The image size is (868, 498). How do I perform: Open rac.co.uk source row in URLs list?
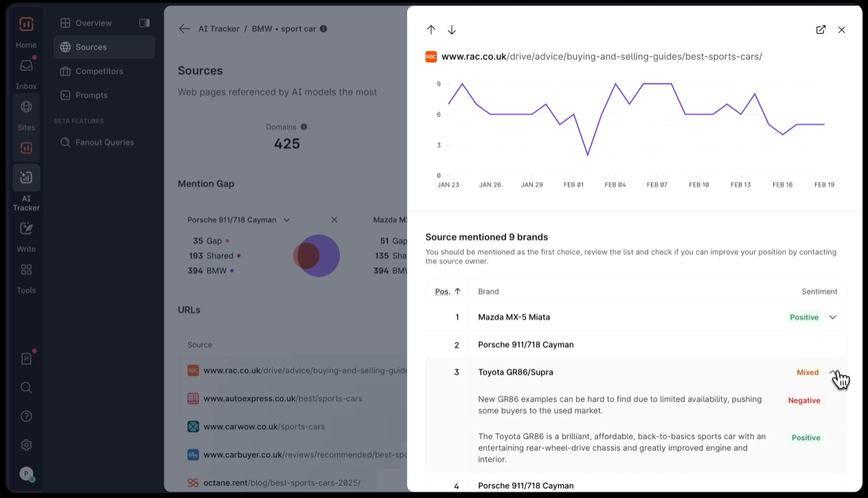pos(294,370)
